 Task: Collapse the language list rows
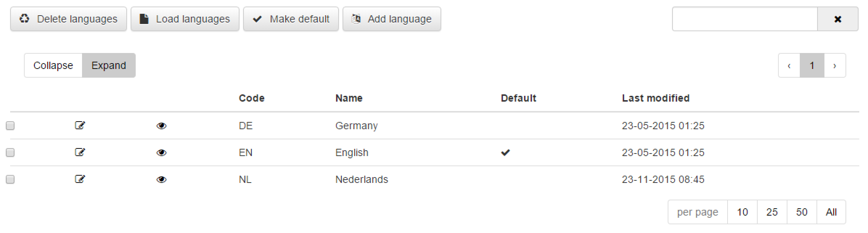coord(53,65)
